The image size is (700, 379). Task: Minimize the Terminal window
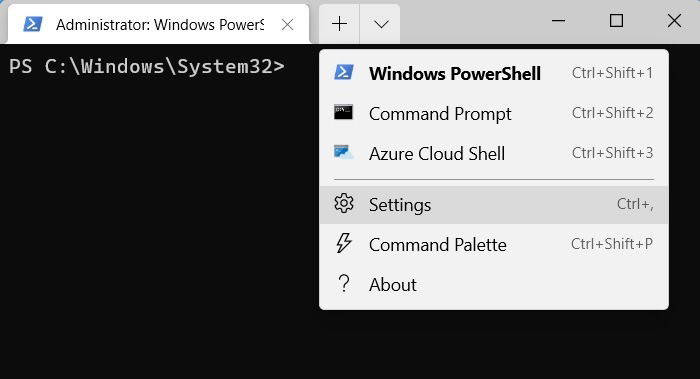click(558, 21)
